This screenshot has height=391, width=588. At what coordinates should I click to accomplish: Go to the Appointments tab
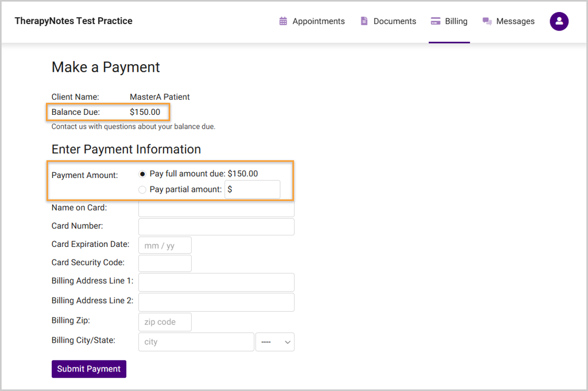pos(318,21)
